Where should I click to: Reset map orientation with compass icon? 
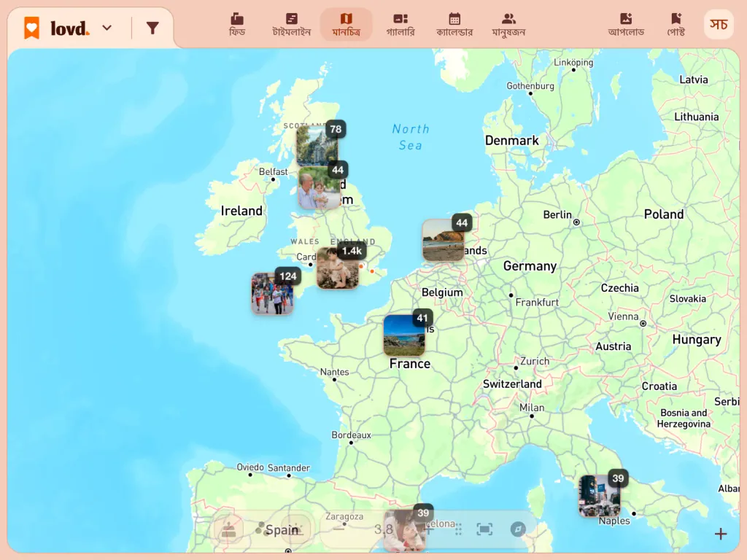[x=518, y=529]
